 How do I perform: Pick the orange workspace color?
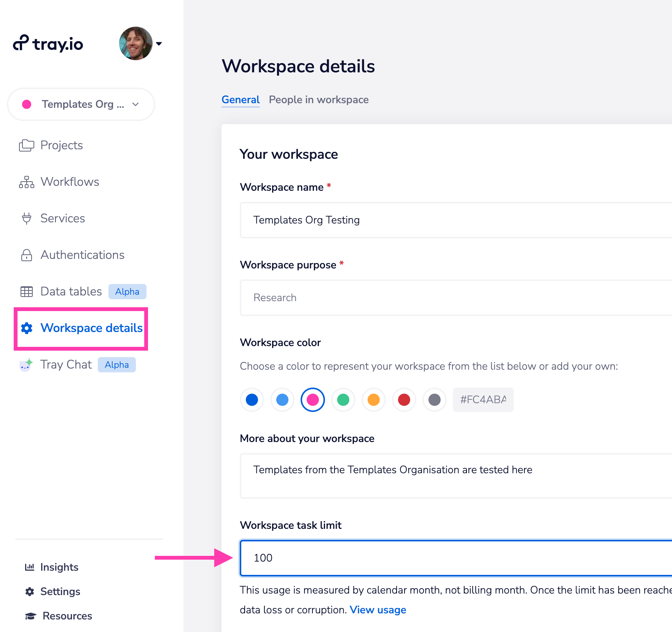[374, 400]
